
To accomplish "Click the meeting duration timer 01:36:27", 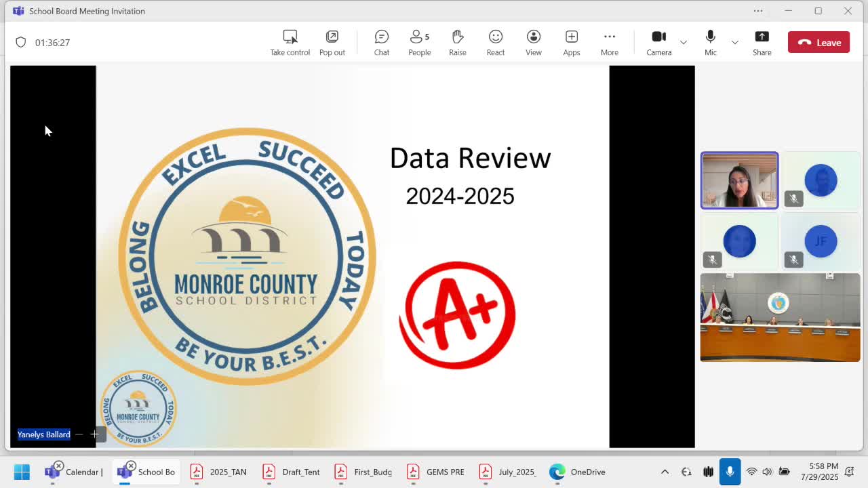I will click(52, 42).
